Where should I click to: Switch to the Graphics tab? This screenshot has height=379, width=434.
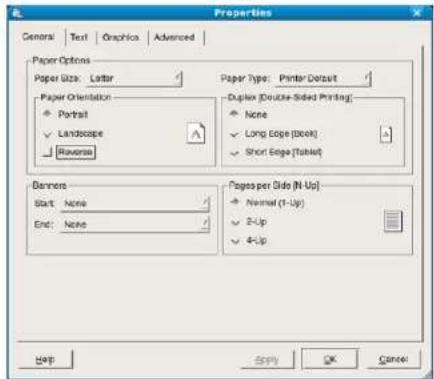click(x=121, y=37)
